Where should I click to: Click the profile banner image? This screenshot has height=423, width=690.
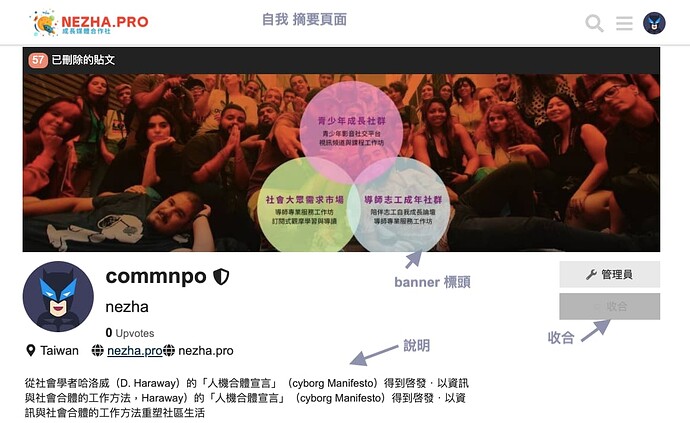(x=341, y=162)
